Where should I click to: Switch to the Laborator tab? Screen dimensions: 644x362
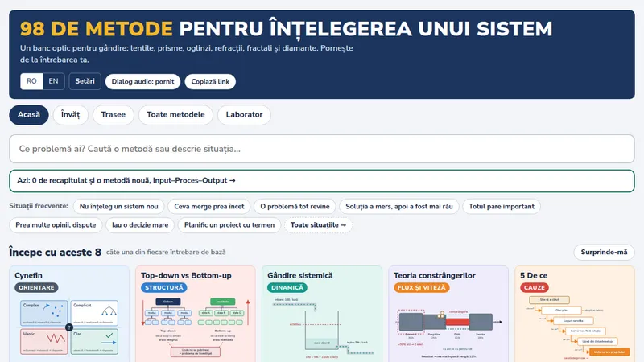(244, 115)
